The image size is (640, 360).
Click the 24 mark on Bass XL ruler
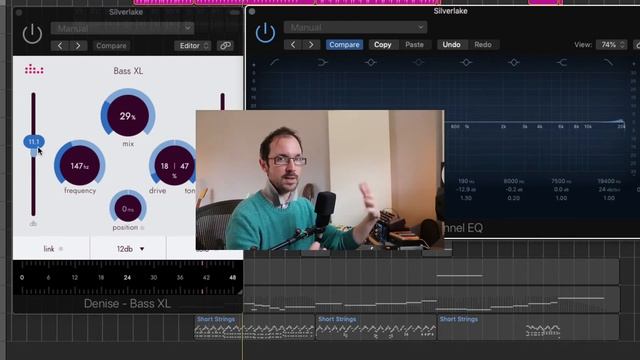click(127, 278)
